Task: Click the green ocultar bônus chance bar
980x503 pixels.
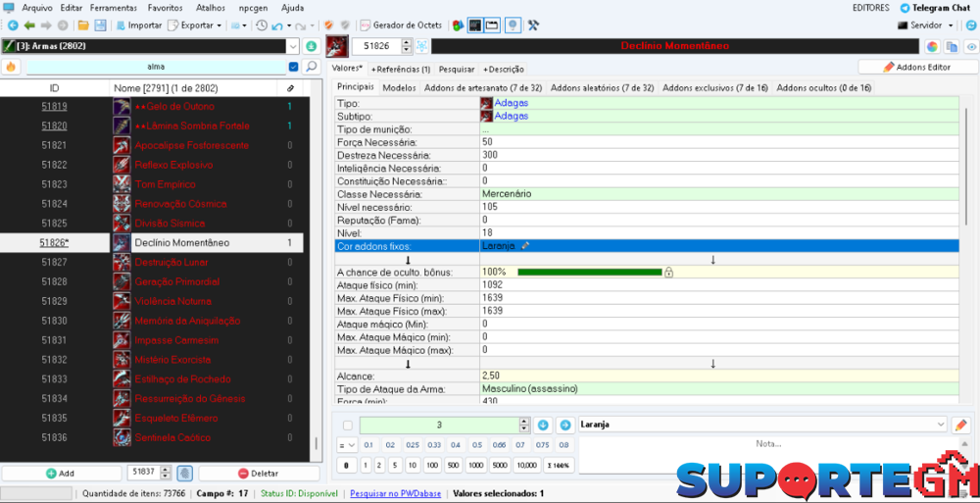Action: [589, 272]
